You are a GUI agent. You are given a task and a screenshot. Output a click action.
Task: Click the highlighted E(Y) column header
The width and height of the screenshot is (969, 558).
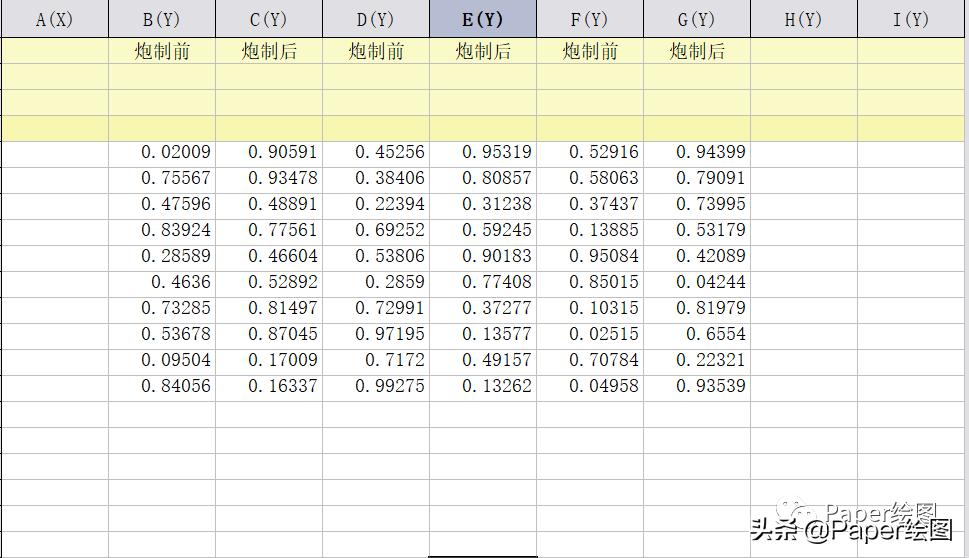point(483,19)
